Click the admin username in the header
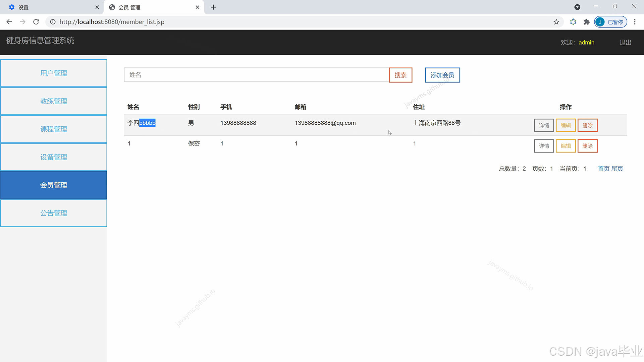This screenshot has width=644, height=362. (x=586, y=42)
